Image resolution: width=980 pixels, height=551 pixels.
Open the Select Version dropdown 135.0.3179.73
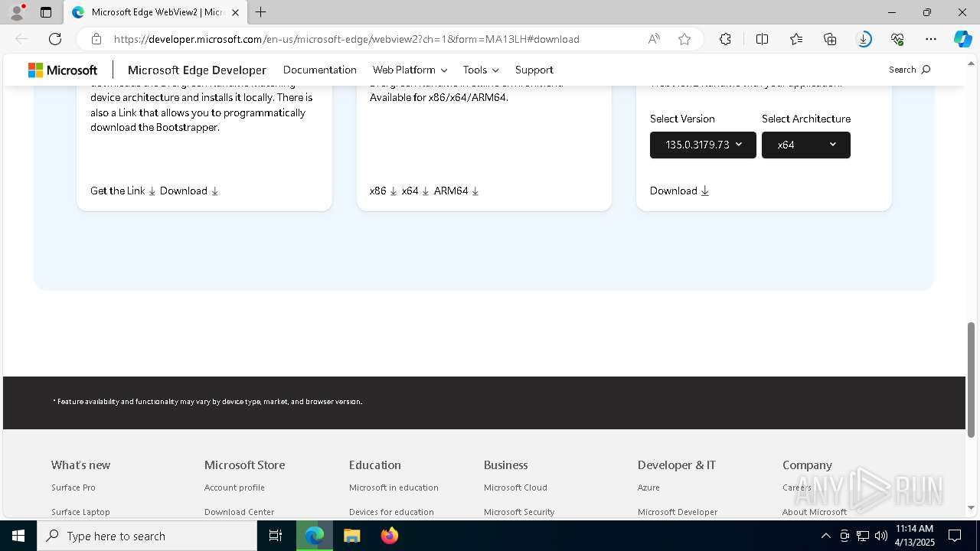click(703, 145)
